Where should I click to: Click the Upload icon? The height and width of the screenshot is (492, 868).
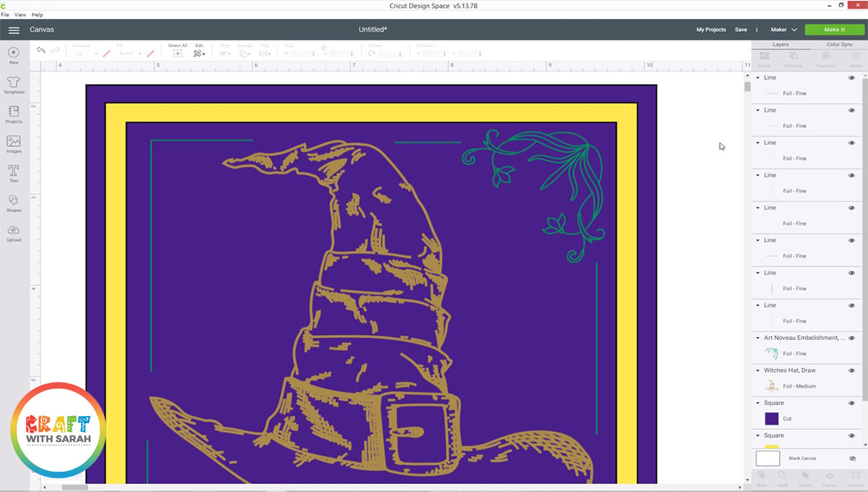coord(14,232)
